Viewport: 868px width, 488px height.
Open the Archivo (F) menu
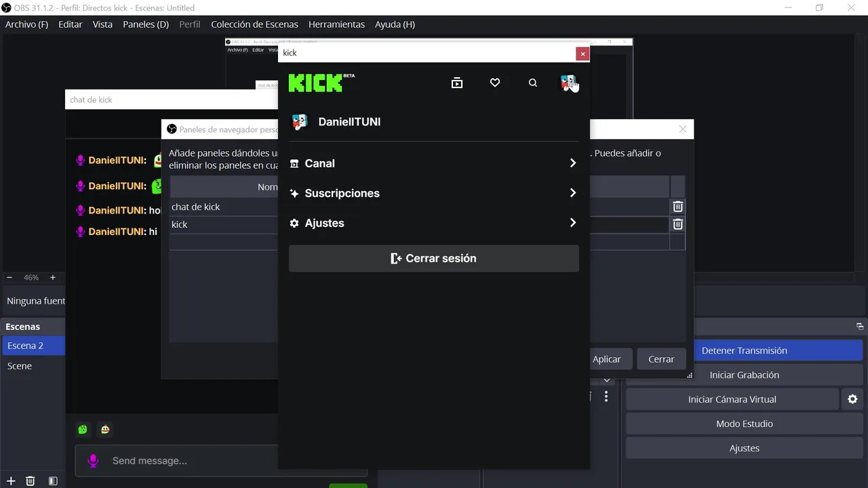(x=26, y=24)
